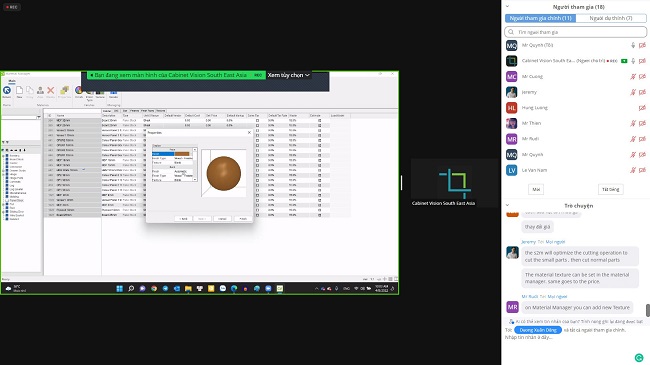Select the Người tham gia chính (11) tab
This screenshot has width=650, height=365.
[x=541, y=18]
